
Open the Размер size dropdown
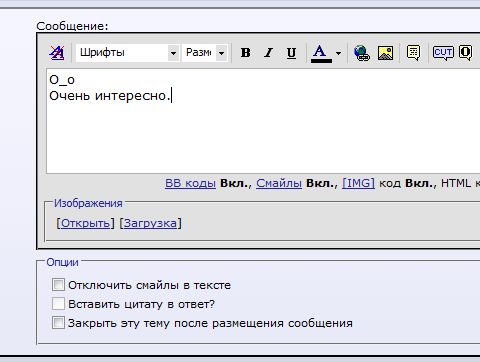coord(205,53)
